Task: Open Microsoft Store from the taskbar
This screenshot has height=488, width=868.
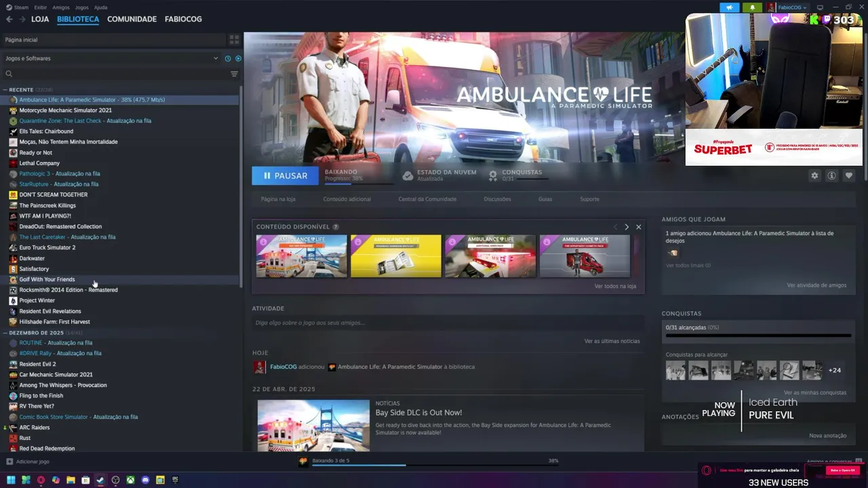Action: [85, 480]
